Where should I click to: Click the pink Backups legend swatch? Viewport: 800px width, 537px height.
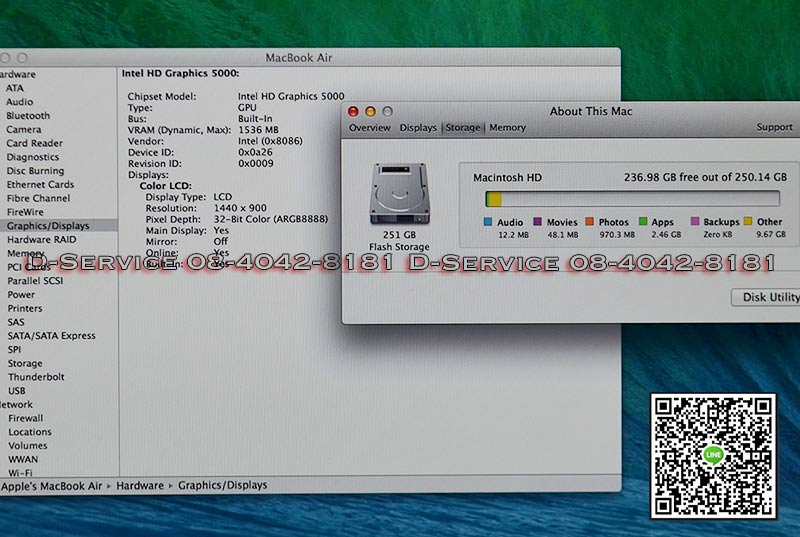click(694, 221)
